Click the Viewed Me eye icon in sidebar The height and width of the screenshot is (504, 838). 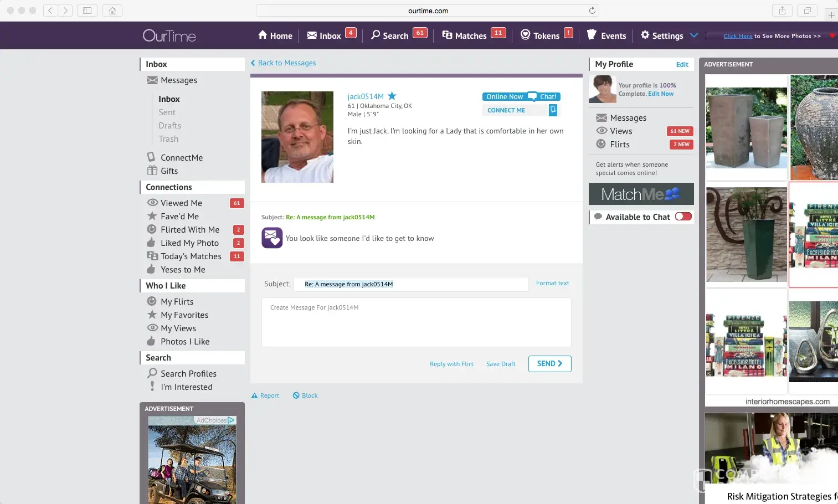coord(152,203)
